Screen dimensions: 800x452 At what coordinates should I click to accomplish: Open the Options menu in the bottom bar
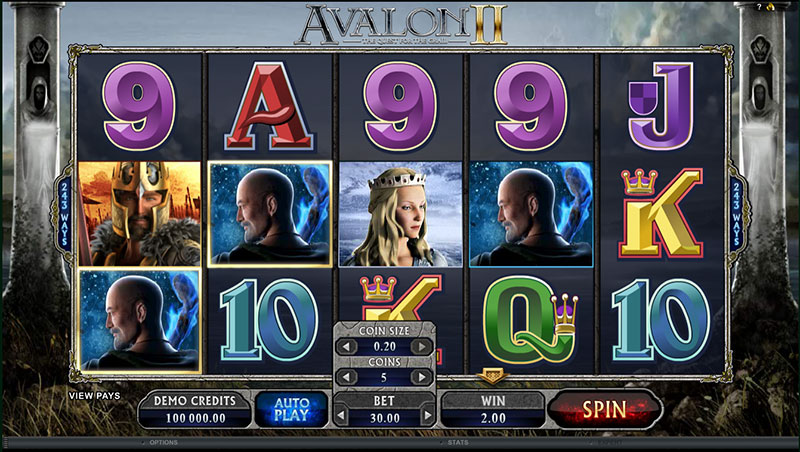[x=163, y=442]
